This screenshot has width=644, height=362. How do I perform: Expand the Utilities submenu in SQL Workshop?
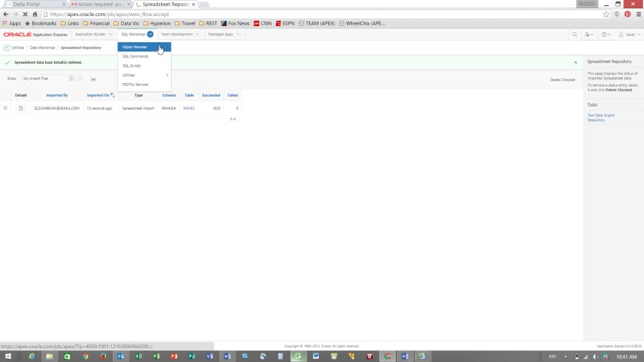[x=144, y=75]
